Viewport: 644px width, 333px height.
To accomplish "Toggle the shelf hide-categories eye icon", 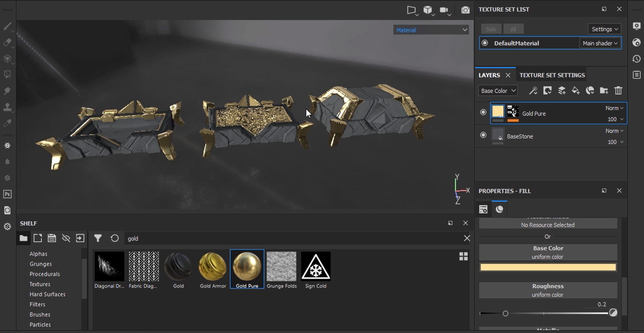I will coord(66,238).
